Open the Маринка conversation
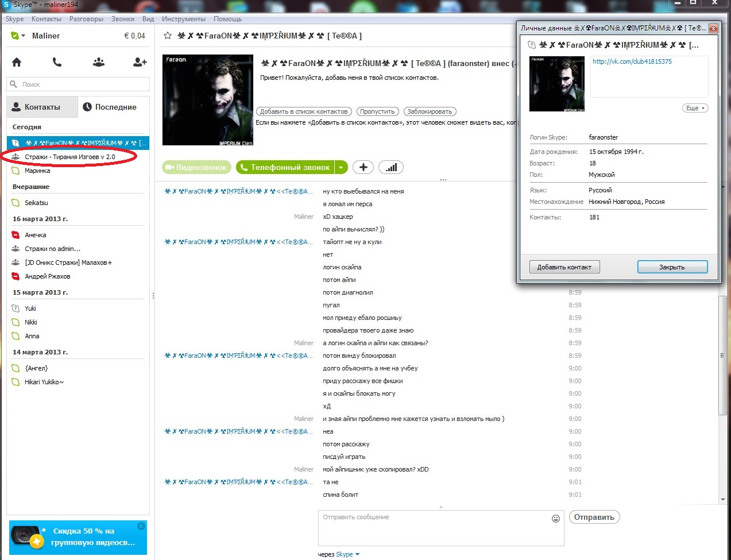Viewport: 731px width, 560px height. 78,171
